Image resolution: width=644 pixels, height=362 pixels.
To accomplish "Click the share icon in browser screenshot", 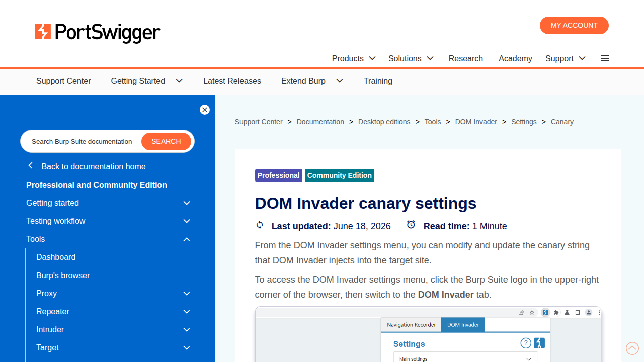I will click(x=521, y=312).
